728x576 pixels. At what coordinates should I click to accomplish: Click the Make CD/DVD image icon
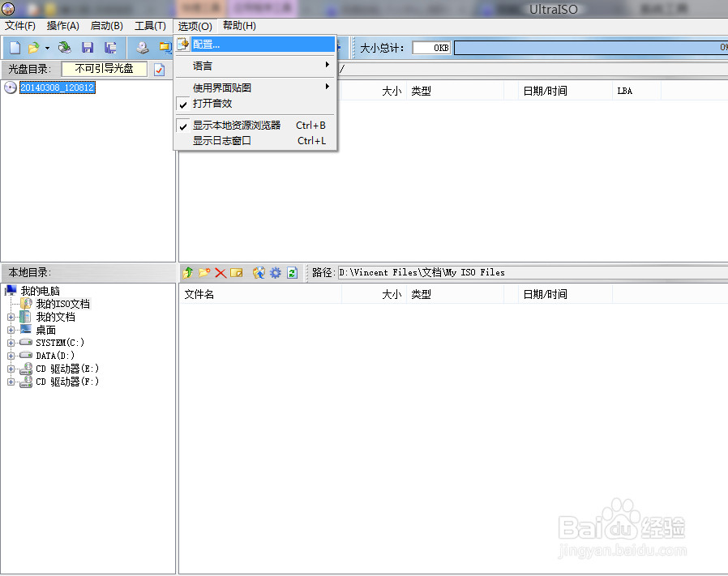142,47
